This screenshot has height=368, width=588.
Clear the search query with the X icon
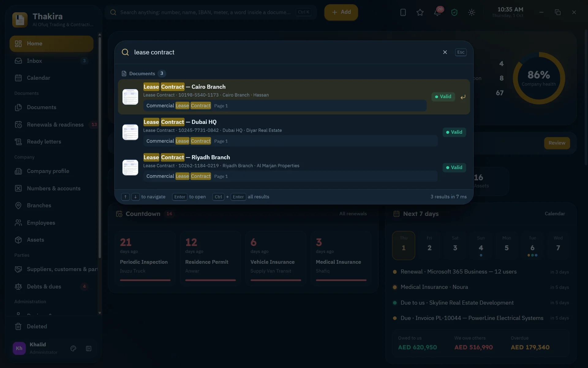click(x=445, y=52)
